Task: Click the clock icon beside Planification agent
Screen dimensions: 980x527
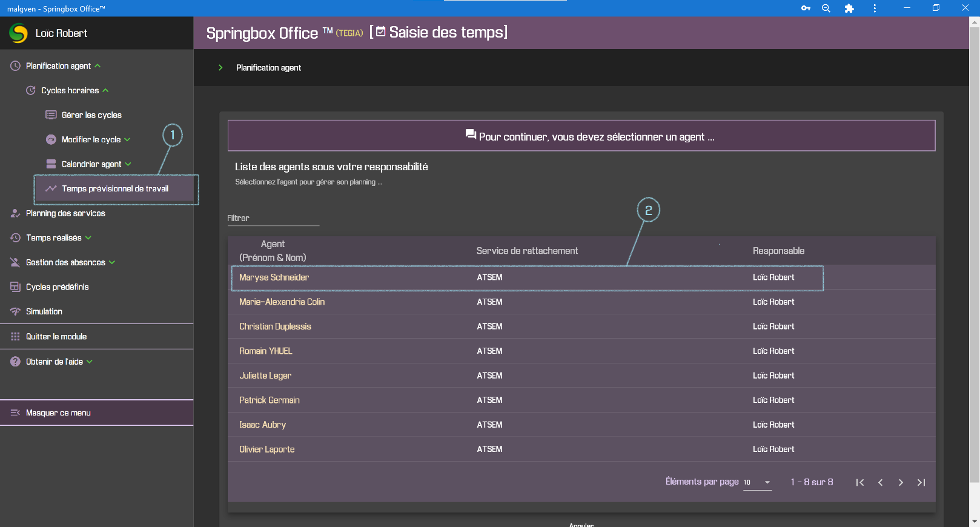Action: (x=15, y=65)
